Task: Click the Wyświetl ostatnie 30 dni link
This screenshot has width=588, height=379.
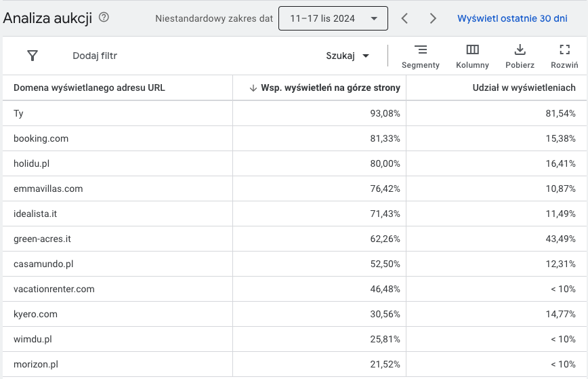Action: pos(512,18)
